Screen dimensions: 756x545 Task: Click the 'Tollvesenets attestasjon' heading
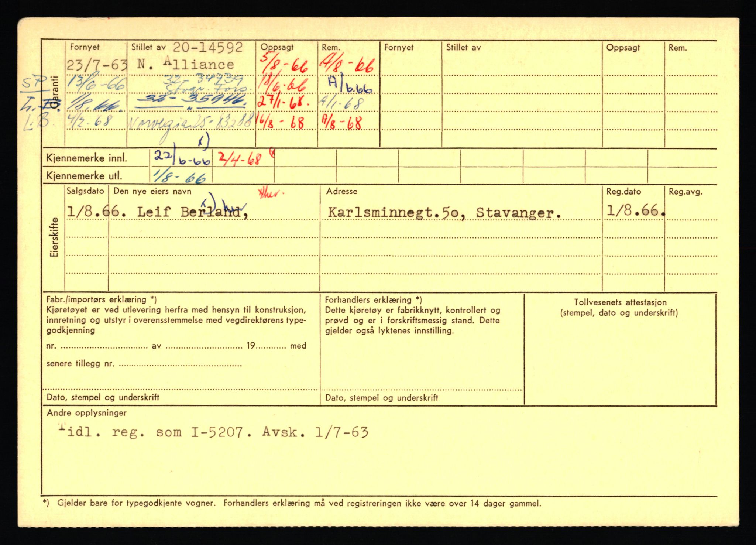point(621,302)
